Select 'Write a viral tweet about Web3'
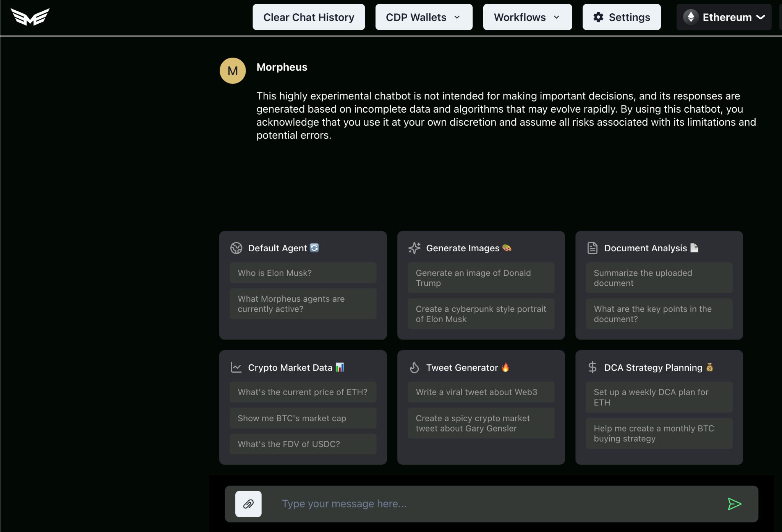Viewport: 782px width, 532px height. (x=476, y=391)
